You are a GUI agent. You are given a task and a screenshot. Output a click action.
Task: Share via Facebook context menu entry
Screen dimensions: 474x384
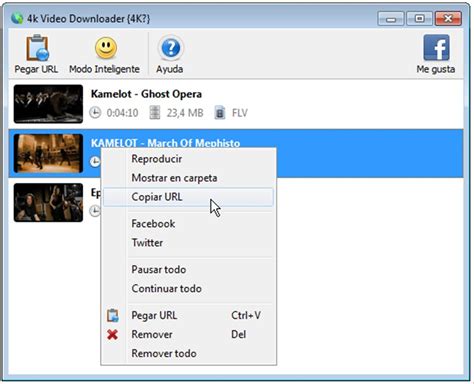(188, 224)
